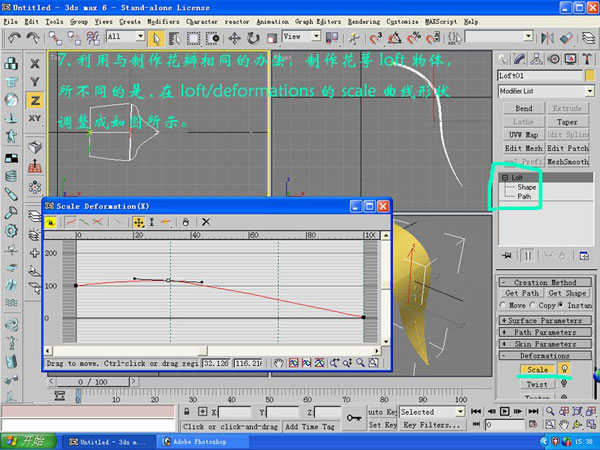Click the Key Filters button
Screen dimensions: 600x450
pos(432,425)
